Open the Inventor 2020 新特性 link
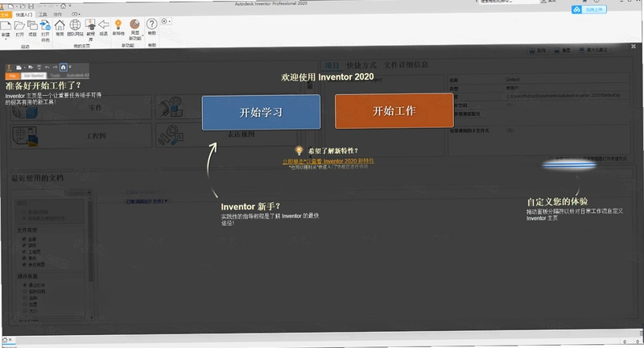The image size is (644, 348). pyautogui.click(x=328, y=161)
